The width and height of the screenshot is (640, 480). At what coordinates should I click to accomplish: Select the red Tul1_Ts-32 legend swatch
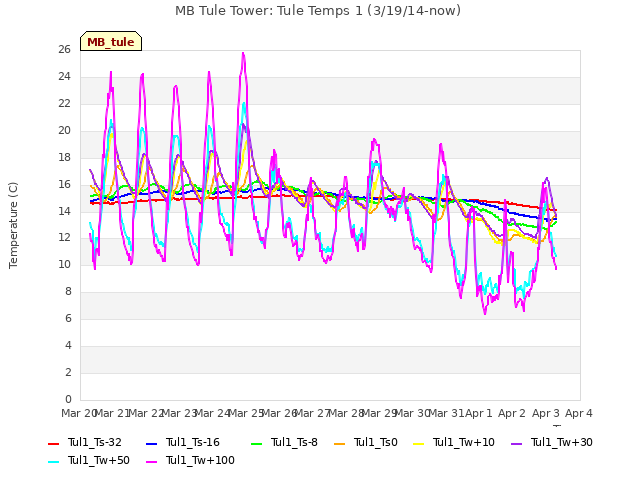coord(53,443)
